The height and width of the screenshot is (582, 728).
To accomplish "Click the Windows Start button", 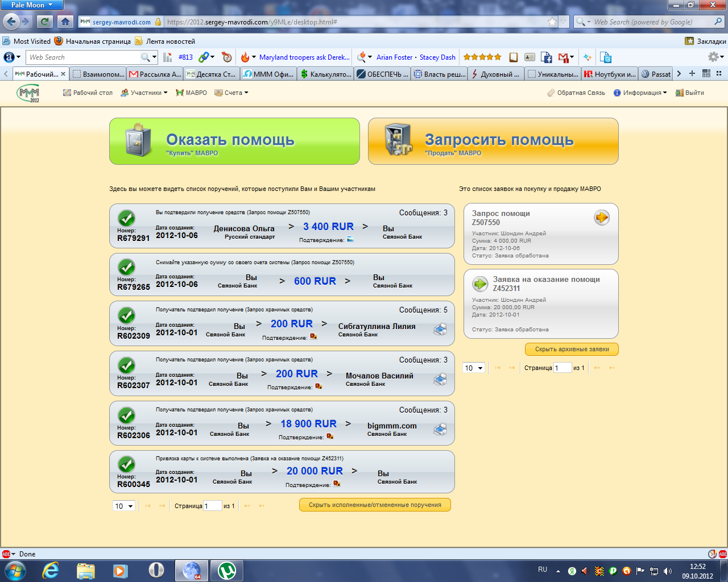I will [15, 570].
